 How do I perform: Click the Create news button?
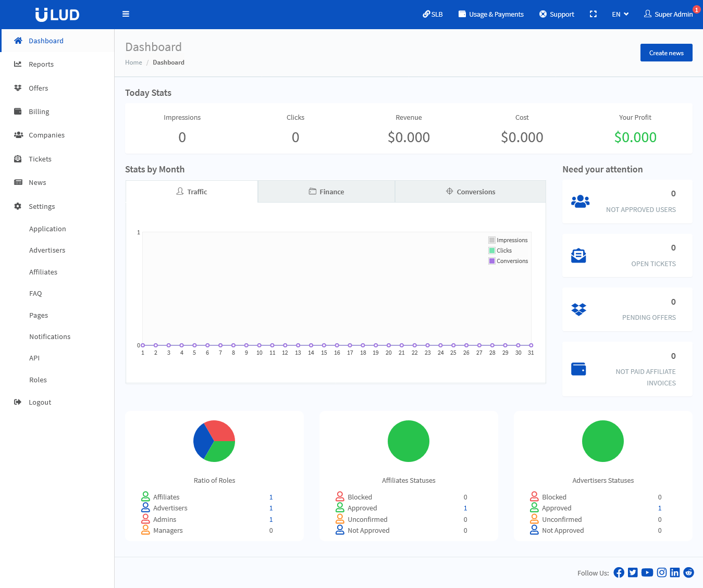(666, 53)
